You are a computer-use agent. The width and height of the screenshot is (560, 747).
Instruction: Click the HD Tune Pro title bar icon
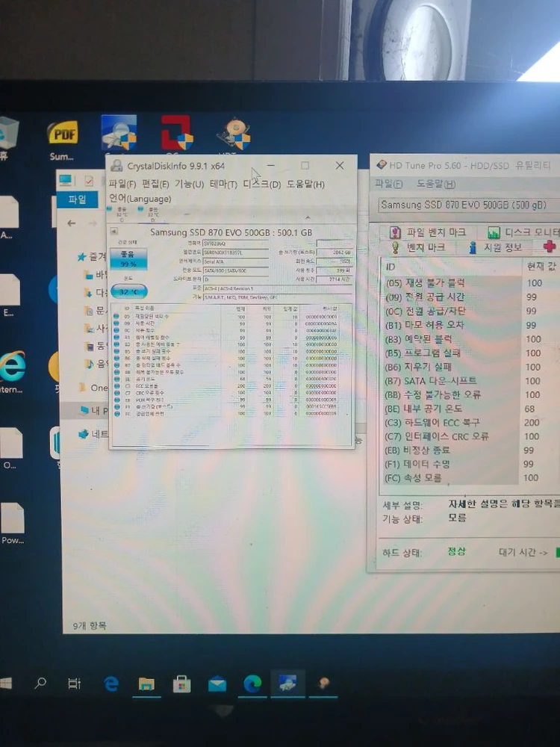tap(381, 165)
